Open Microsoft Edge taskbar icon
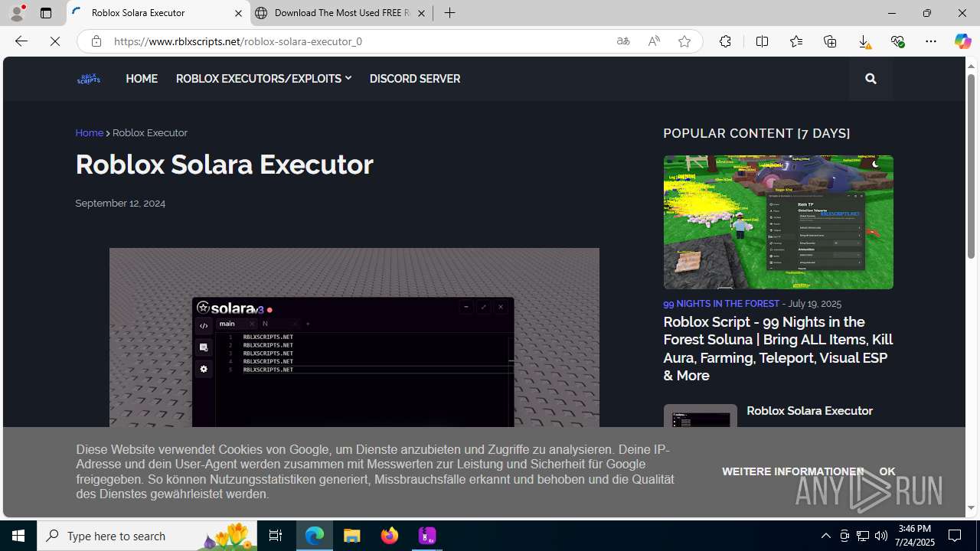 coord(315,536)
